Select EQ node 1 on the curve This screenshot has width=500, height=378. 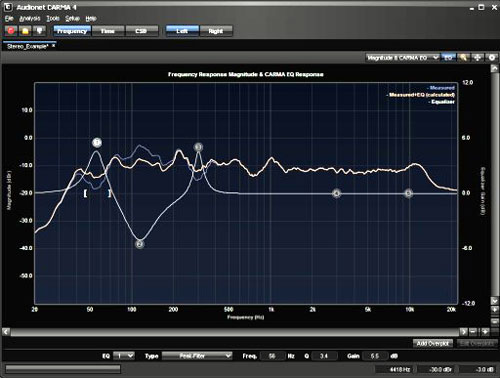coord(97,143)
